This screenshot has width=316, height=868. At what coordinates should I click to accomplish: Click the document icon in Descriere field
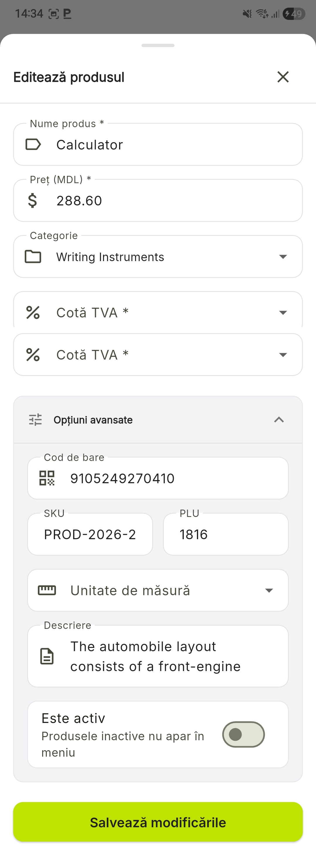47,656
